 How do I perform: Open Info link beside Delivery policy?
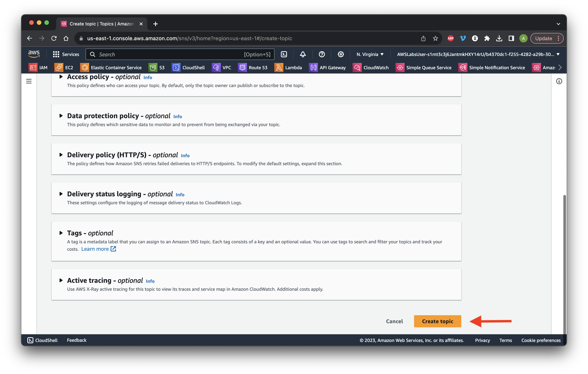185,156
